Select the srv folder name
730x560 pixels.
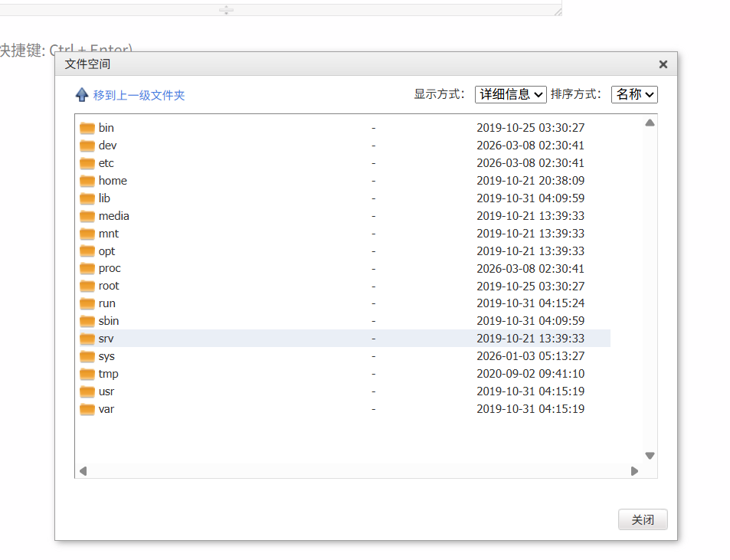point(106,339)
